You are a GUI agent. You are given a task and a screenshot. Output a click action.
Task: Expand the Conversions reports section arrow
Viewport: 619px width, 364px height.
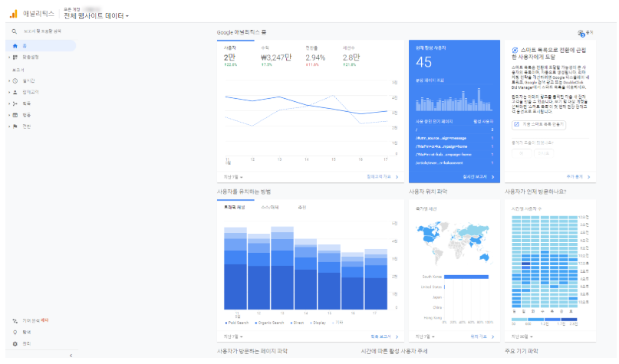[9, 126]
